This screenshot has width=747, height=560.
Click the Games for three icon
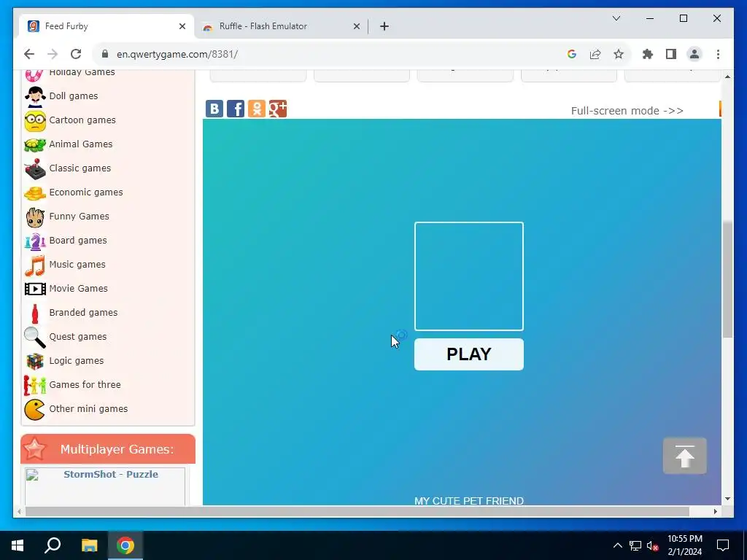click(x=35, y=385)
